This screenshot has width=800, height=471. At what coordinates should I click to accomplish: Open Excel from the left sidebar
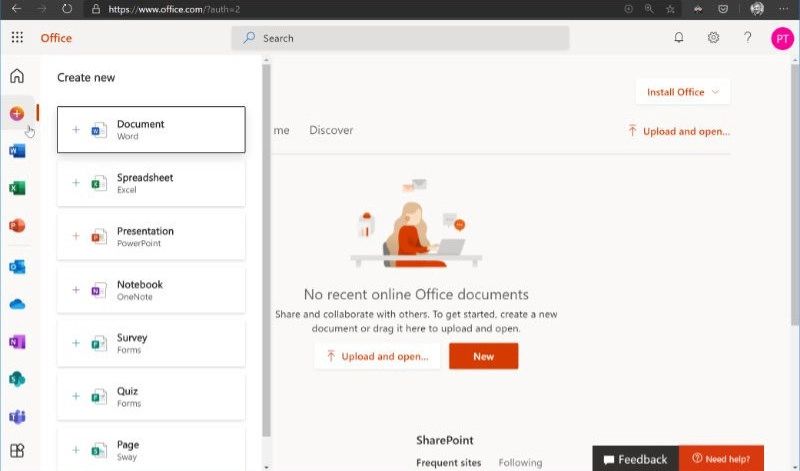[x=17, y=188]
